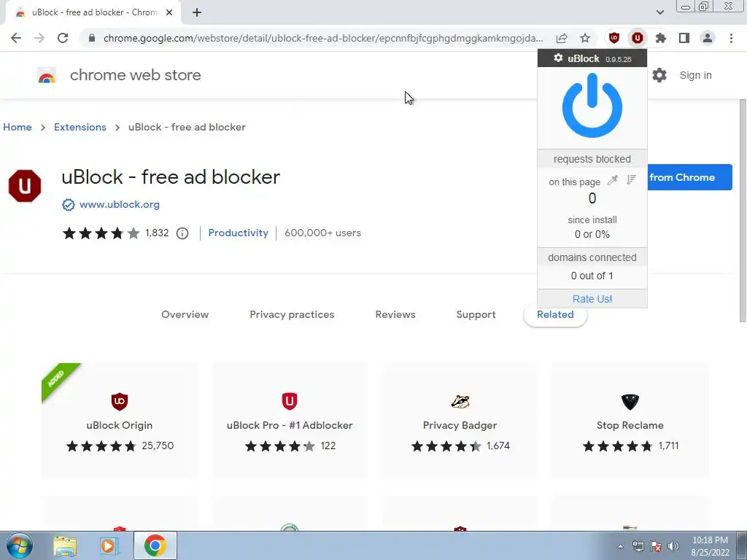Click the uBlock Origin toolbar extension icon
747x560 pixels.
click(614, 38)
